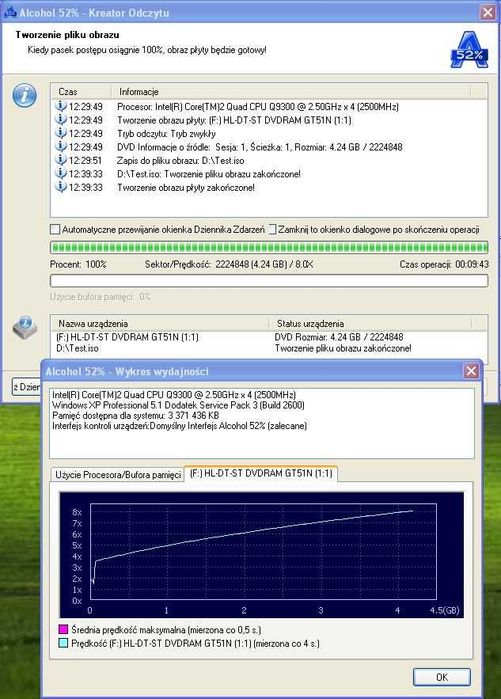Click info icon of 12:29:51 log row
The height and width of the screenshot is (699, 501).
tap(61, 160)
